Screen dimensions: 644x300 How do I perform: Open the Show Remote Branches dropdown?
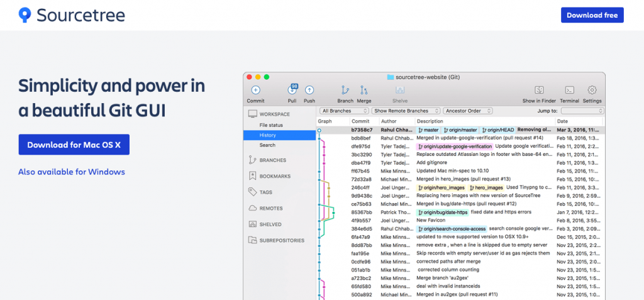[x=406, y=111]
